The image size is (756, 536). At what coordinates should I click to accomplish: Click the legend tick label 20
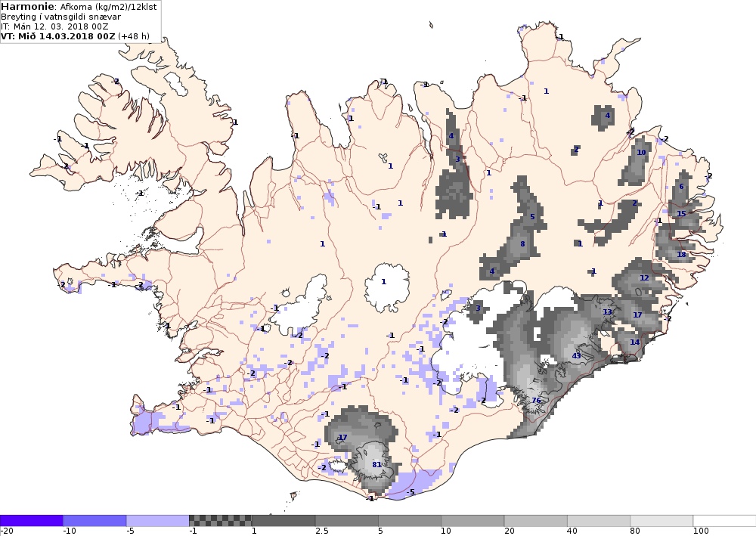(x=510, y=531)
